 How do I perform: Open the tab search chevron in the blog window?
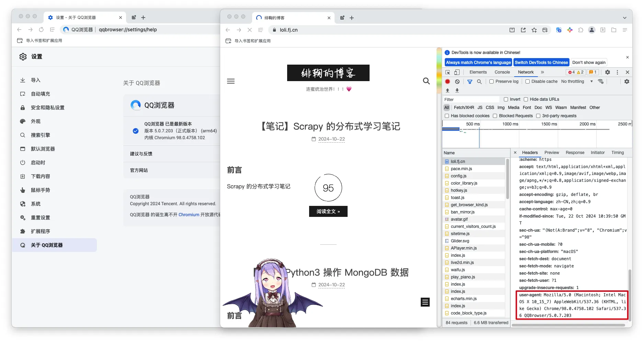(x=624, y=18)
